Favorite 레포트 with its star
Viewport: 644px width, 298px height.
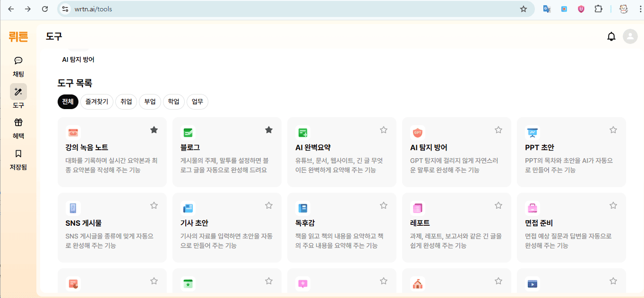tap(498, 205)
